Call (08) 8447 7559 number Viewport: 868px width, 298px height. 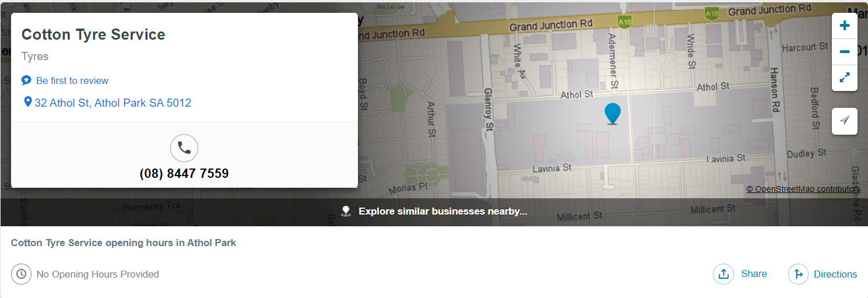pyautogui.click(x=184, y=174)
